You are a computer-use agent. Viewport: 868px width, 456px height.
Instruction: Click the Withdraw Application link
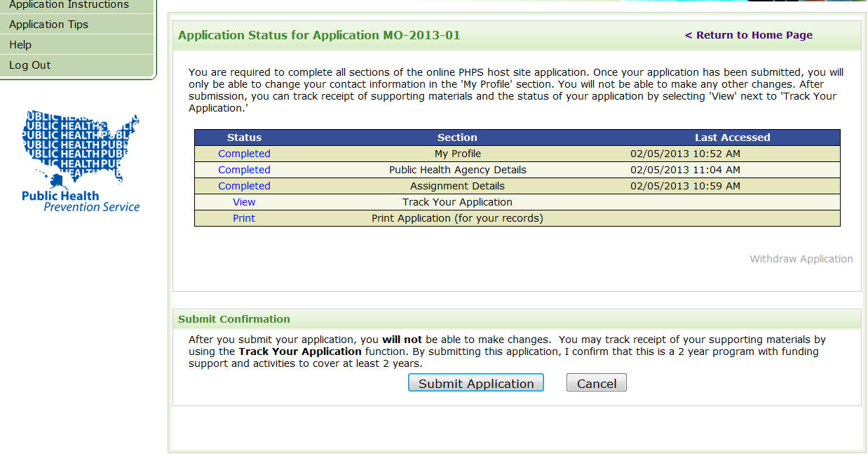point(801,259)
